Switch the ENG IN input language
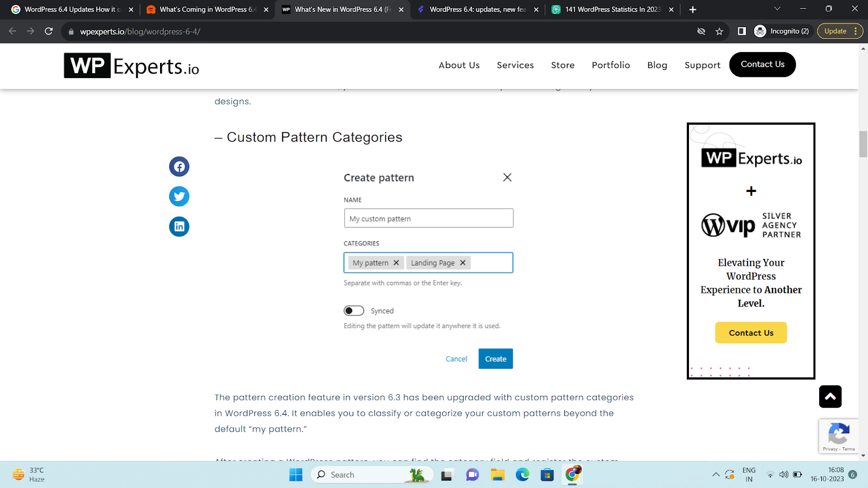 (749, 475)
